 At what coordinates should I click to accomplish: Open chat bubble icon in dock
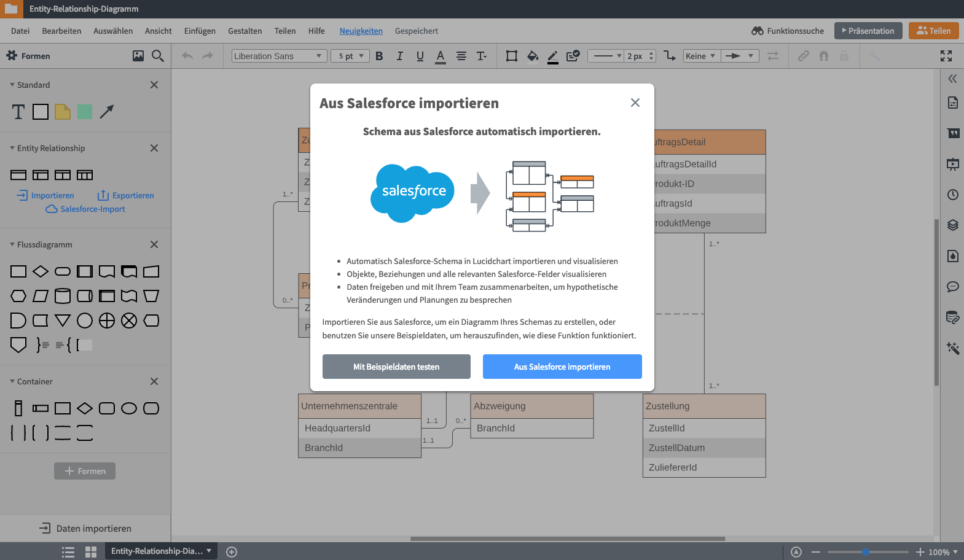pos(953,287)
